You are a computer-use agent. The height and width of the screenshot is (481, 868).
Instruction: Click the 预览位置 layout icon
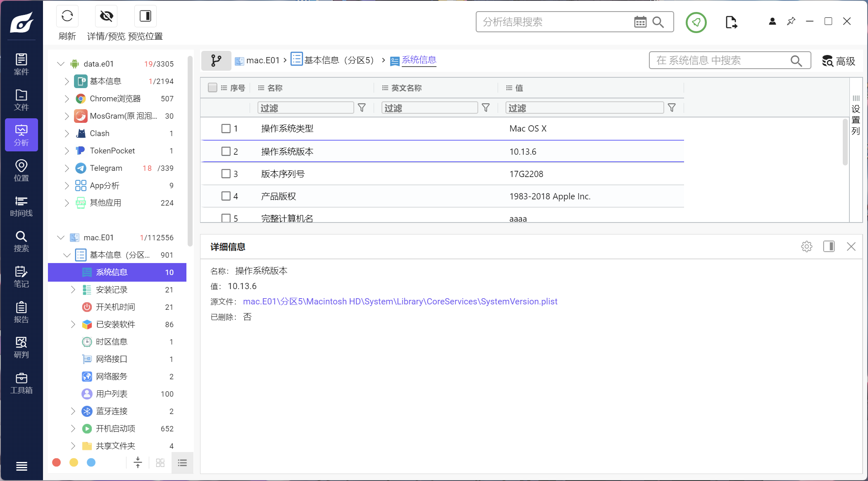pos(145,16)
